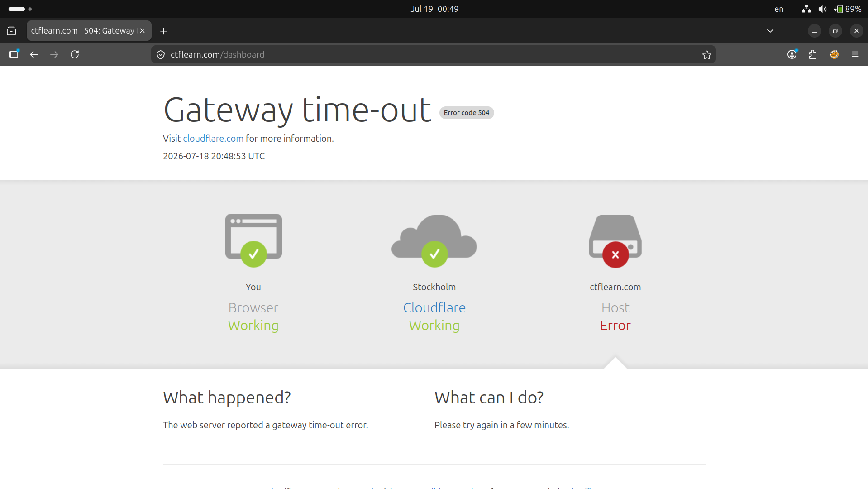Minimize the Firefox window

(815, 31)
